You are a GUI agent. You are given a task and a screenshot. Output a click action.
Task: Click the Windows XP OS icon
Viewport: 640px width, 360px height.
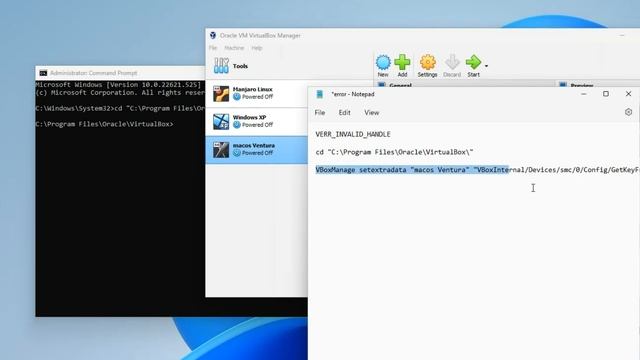tap(221, 122)
